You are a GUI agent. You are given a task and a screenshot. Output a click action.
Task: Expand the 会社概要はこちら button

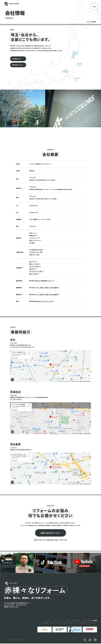point(18,59)
